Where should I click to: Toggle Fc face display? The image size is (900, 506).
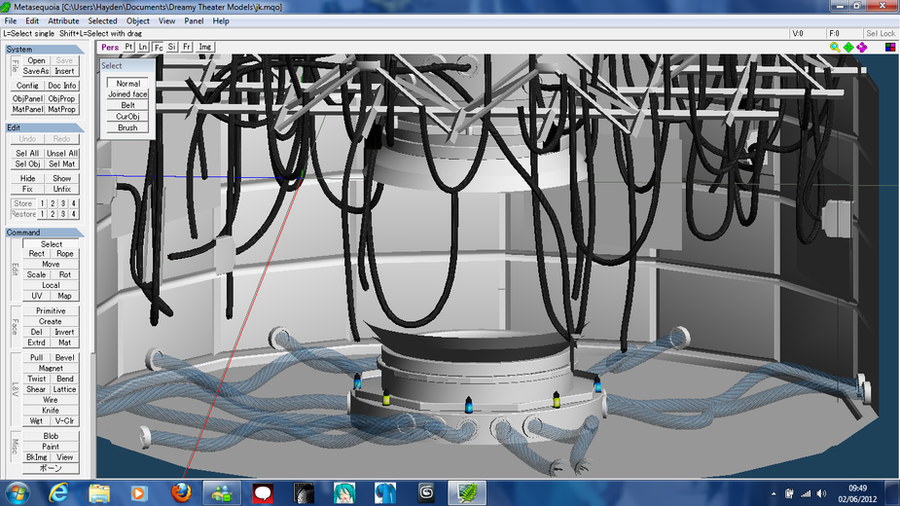(x=158, y=48)
